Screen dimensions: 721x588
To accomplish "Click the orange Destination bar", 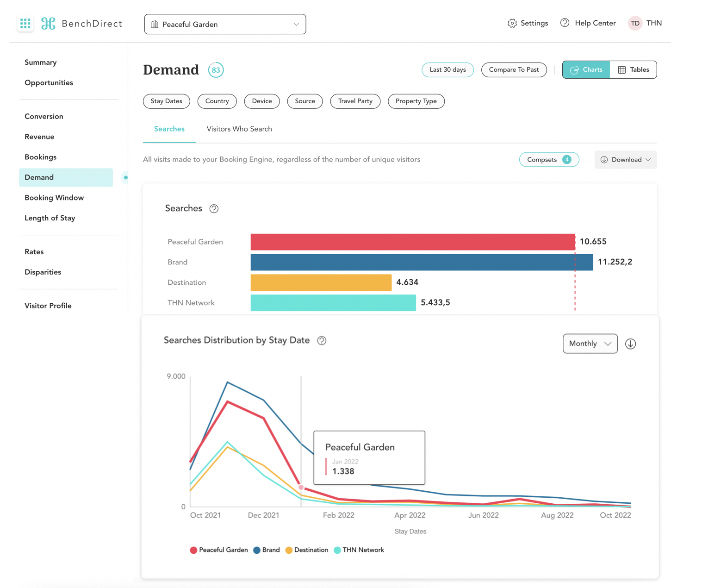I will pyautogui.click(x=321, y=283).
